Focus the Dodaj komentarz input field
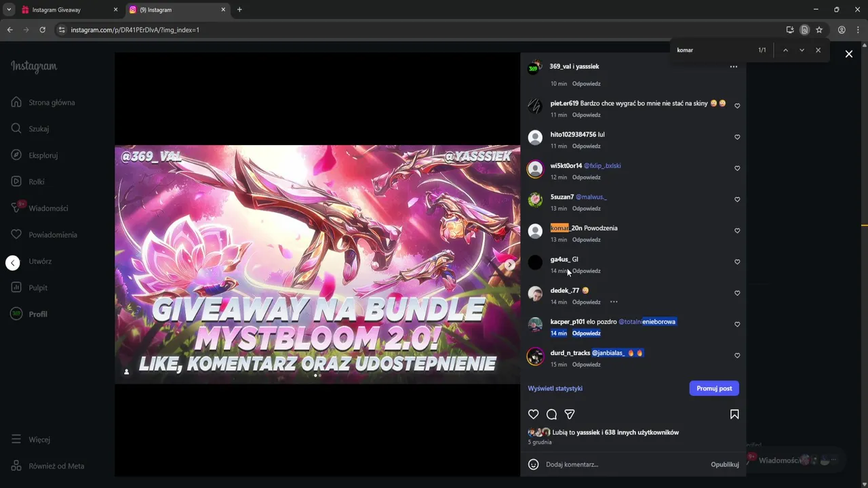Viewport: 868px width, 488px height. point(624,464)
